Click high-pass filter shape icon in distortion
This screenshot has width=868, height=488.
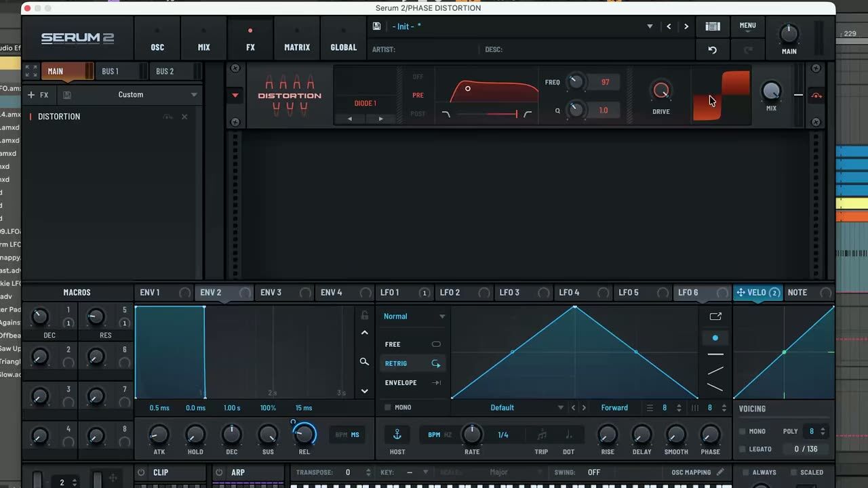tap(528, 114)
